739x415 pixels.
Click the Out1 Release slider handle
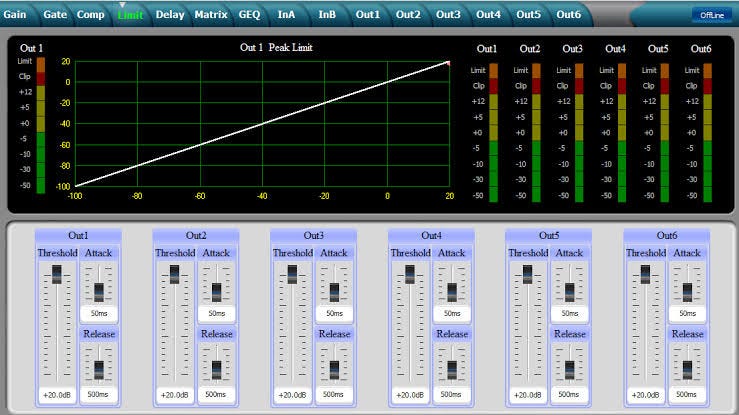pyautogui.click(x=99, y=370)
